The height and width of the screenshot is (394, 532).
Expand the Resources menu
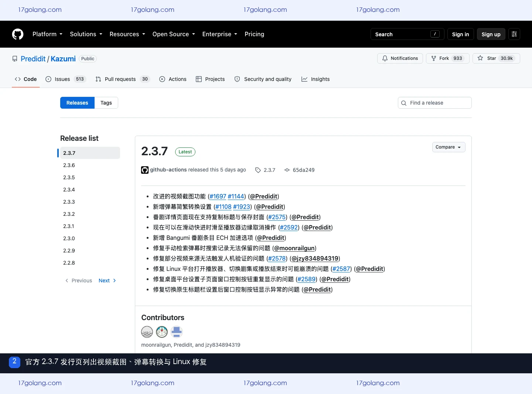(127, 34)
